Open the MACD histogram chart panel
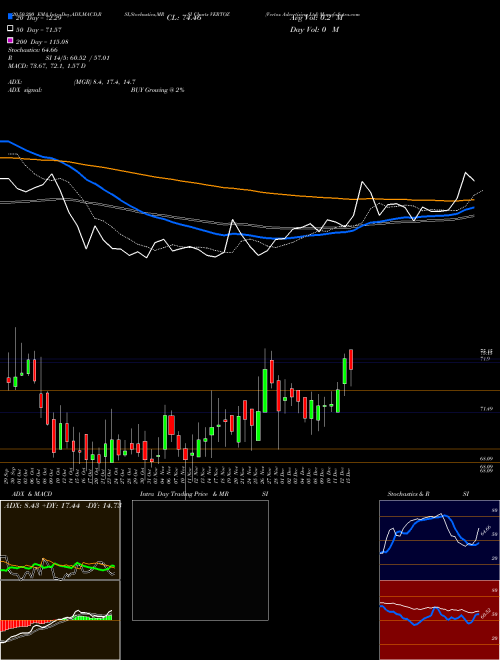The width and height of the screenshot is (500, 660). tap(60, 620)
